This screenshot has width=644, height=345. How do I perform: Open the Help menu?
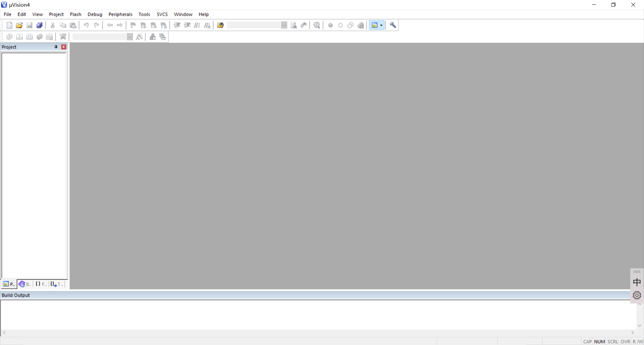204,14
